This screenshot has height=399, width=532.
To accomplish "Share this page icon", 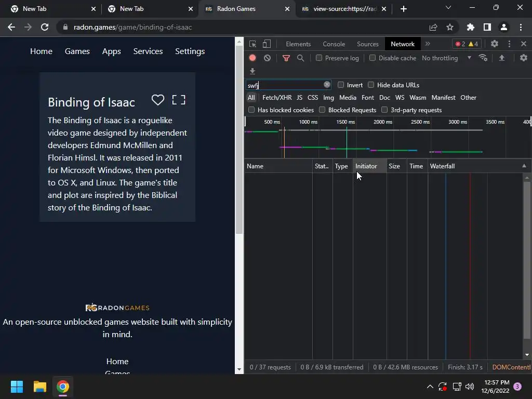I will click(x=433, y=27).
